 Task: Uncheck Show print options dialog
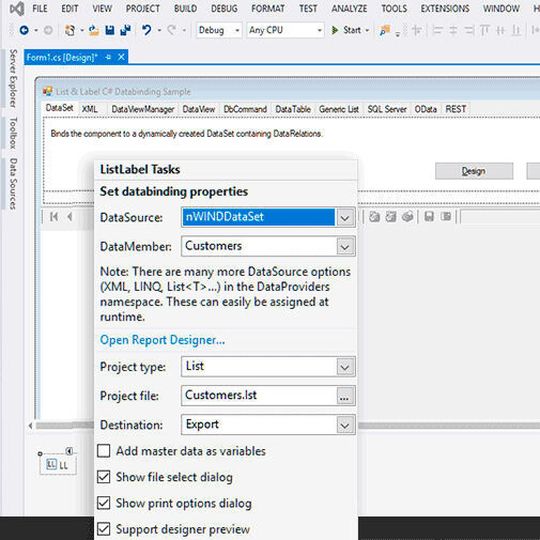(104, 503)
